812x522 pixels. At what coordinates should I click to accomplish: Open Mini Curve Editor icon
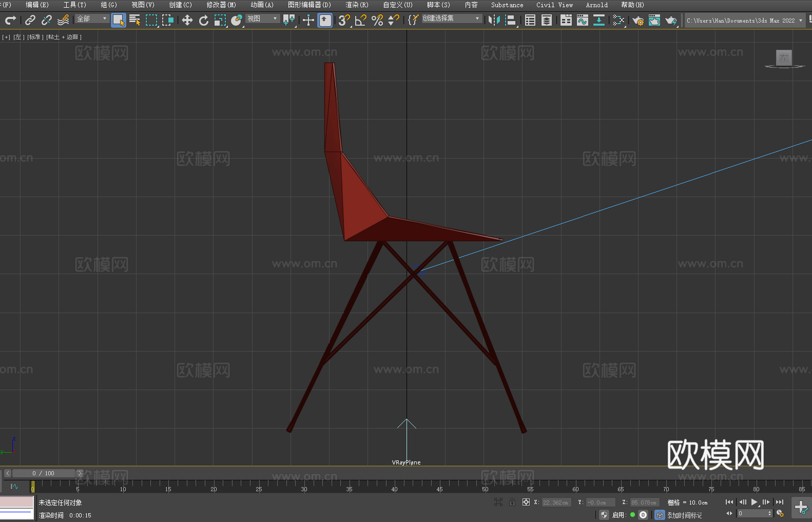(14, 486)
